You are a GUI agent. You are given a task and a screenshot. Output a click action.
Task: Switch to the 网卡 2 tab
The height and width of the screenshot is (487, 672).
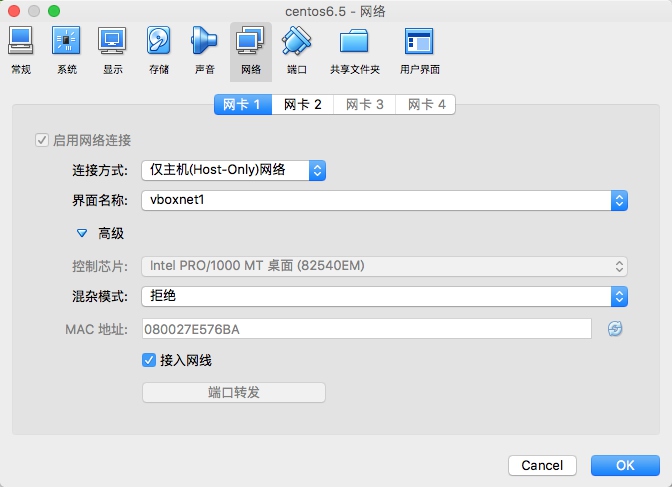pos(303,105)
